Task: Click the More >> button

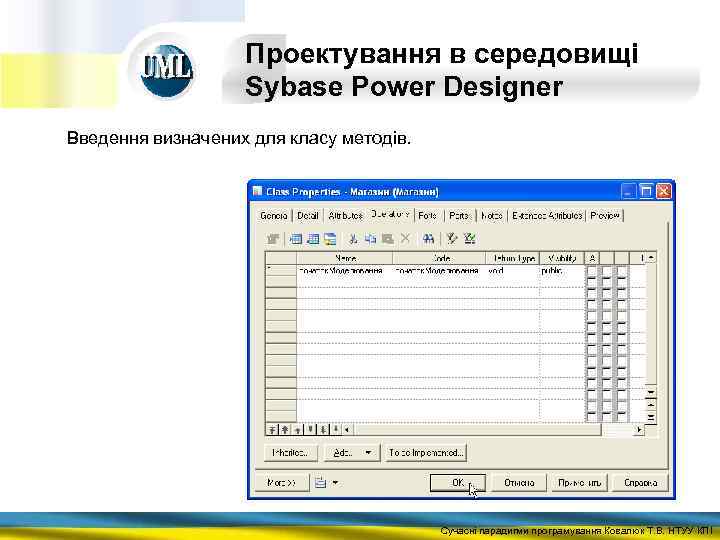Action: point(281,483)
